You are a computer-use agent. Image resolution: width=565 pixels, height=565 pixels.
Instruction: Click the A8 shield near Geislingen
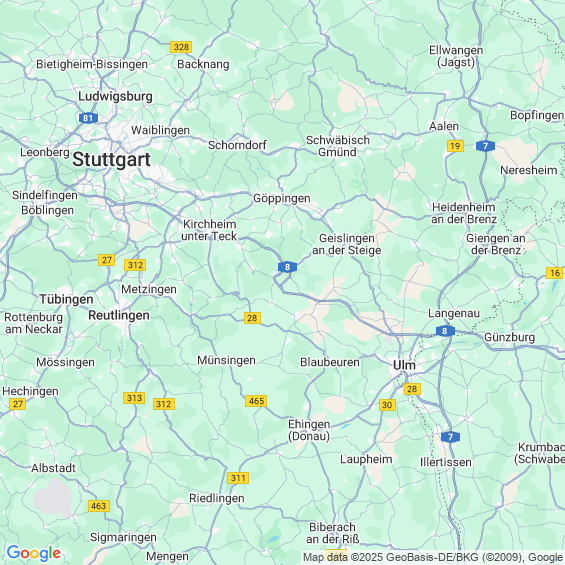pos(288,267)
